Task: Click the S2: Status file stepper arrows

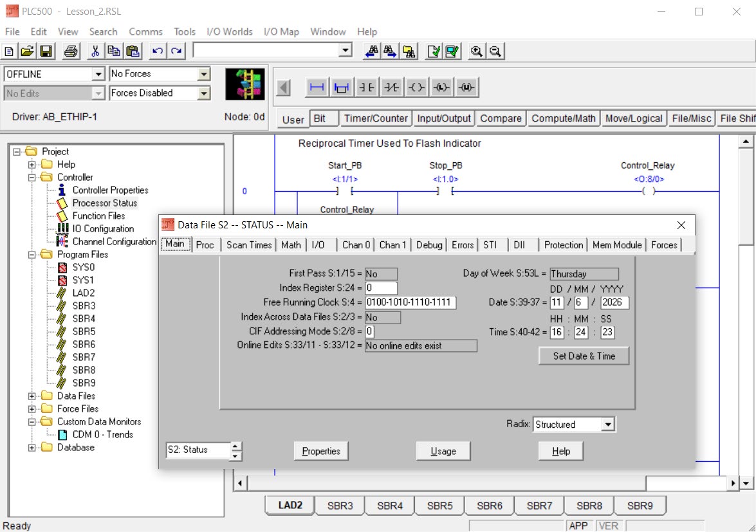Action: 235,451
